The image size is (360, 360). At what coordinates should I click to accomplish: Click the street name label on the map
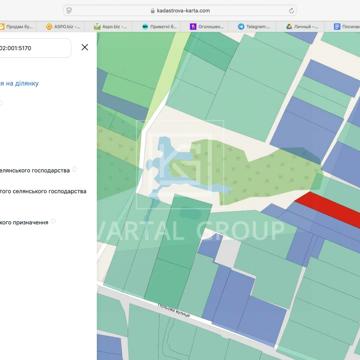point(174,310)
